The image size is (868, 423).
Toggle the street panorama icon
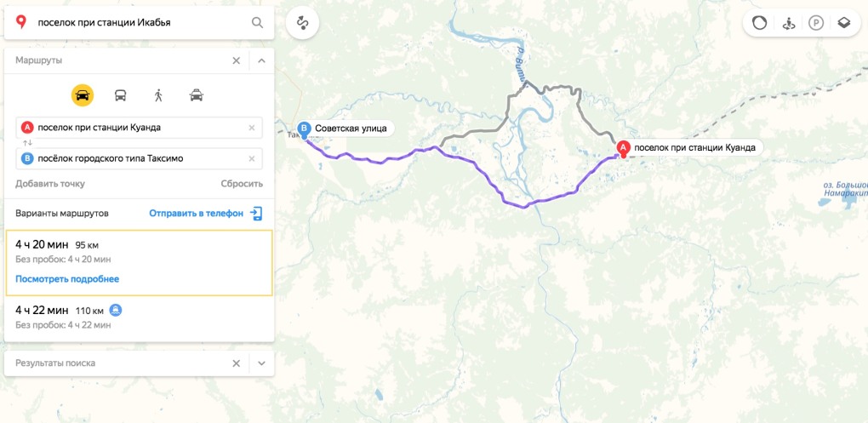tap(788, 23)
